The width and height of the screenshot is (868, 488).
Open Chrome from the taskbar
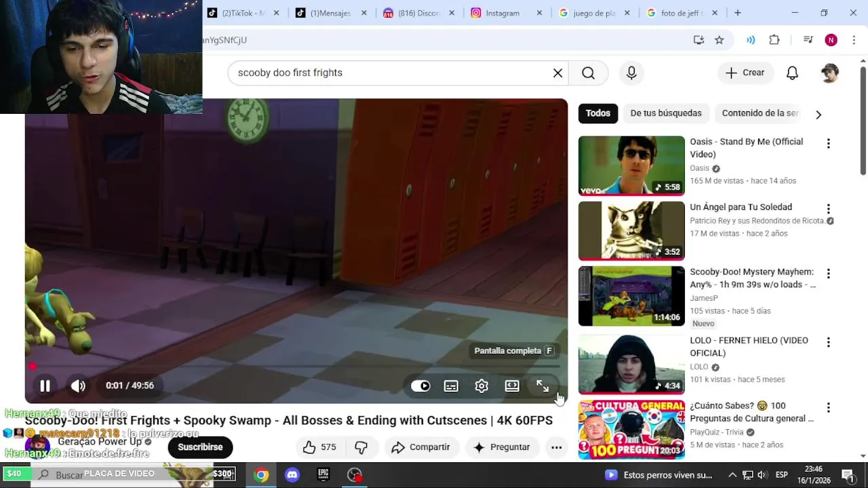pyautogui.click(x=261, y=475)
